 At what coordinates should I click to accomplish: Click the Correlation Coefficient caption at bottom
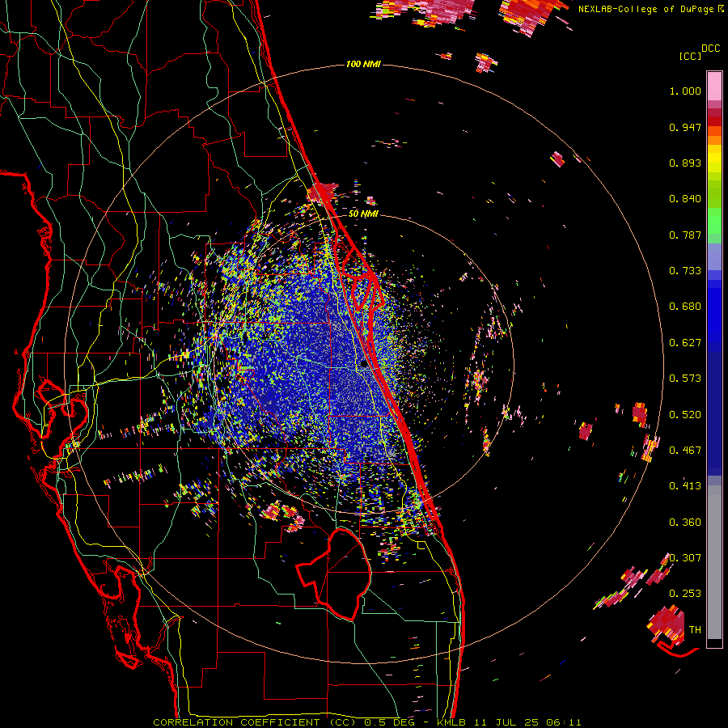[366, 722]
